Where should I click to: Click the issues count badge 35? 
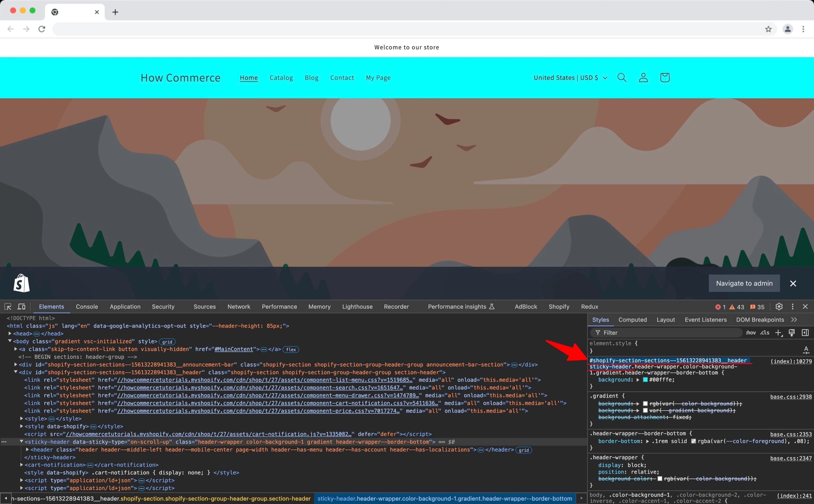tap(757, 307)
